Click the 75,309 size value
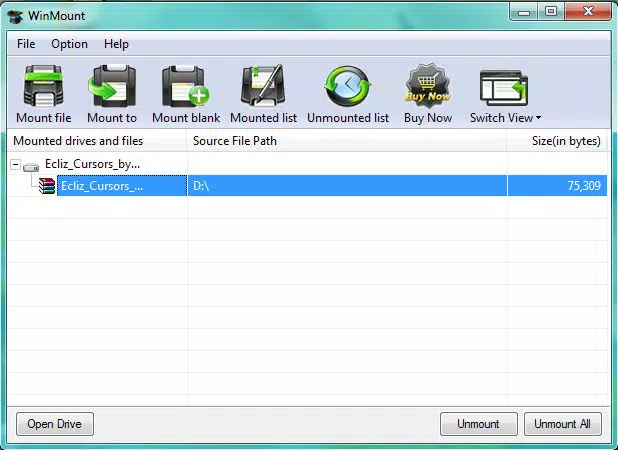Screen dimensions: 618x450 (x=584, y=186)
